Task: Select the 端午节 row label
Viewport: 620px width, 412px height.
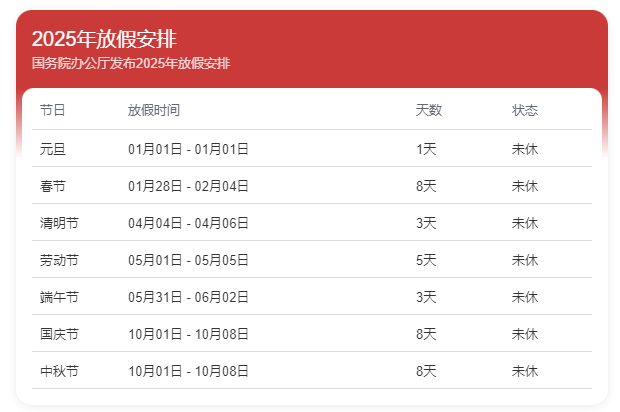Action: (59, 297)
